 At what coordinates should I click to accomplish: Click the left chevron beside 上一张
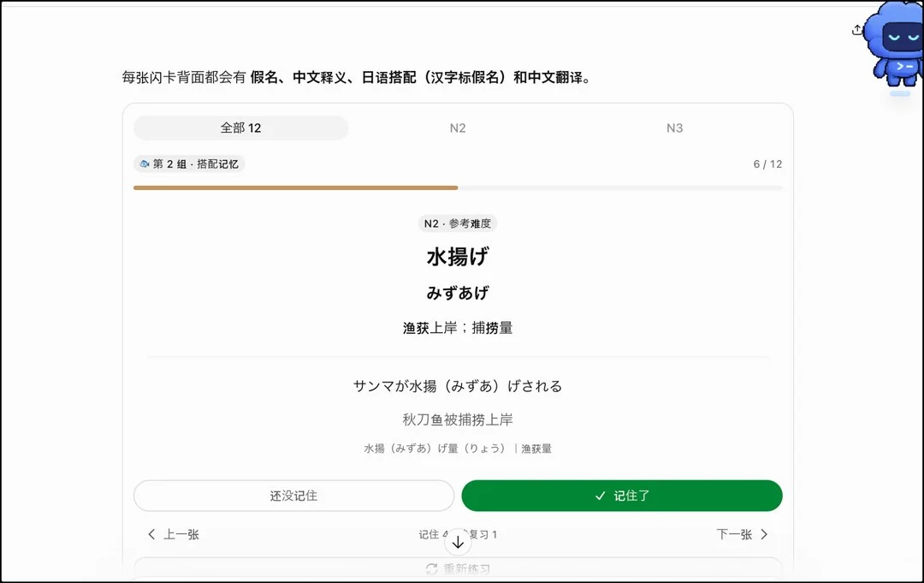(151, 535)
